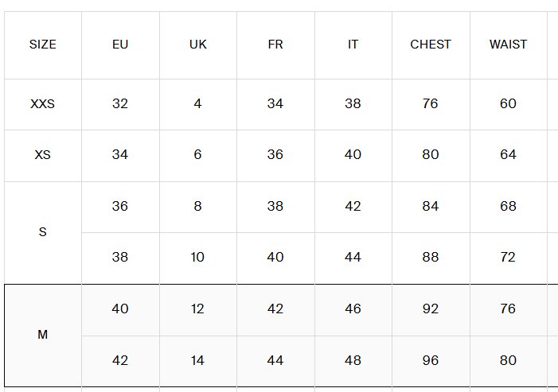This screenshot has height=392, width=558.
Task: Click the IT column header
Action: tap(353, 45)
